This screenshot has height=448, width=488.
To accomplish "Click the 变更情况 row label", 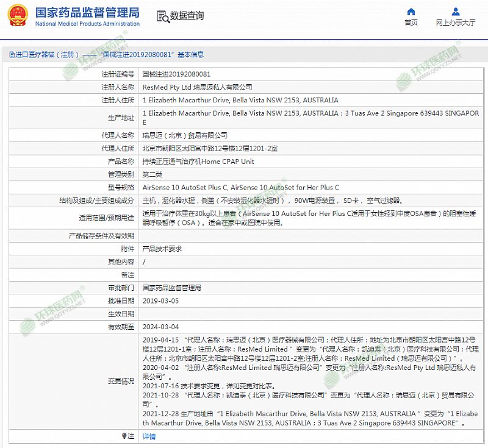I will [x=121, y=381].
